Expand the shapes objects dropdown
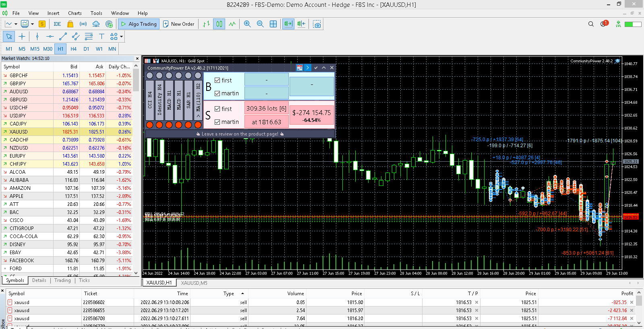Image resolution: width=644 pixels, height=329 pixels. [x=121, y=37]
